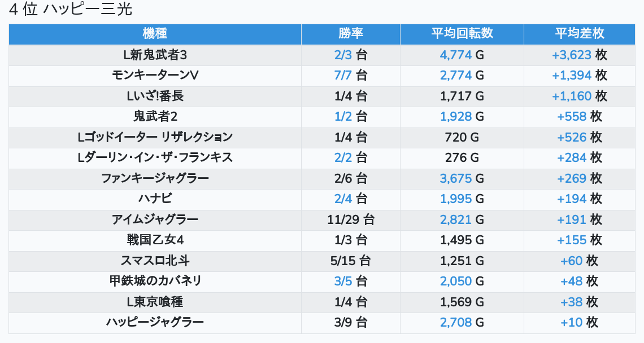Click the 勝率 column header
The height and width of the screenshot is (343, 644).
click(350, 34)
